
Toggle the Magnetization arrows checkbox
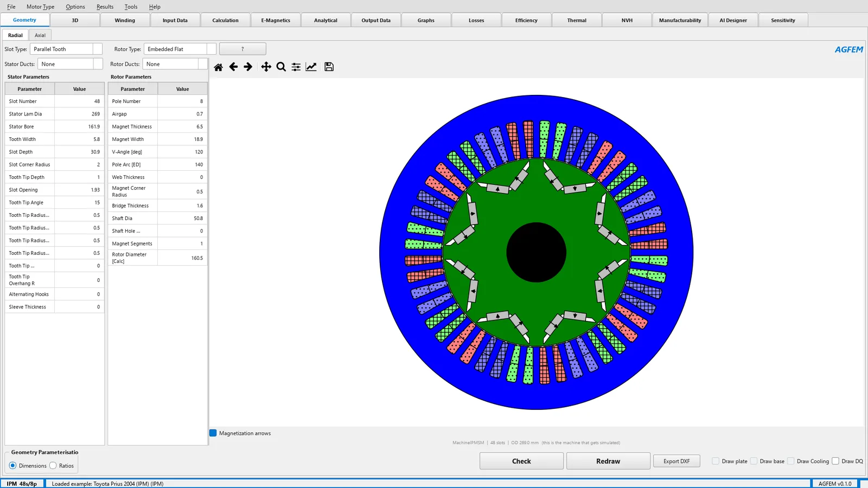(213, 433)
